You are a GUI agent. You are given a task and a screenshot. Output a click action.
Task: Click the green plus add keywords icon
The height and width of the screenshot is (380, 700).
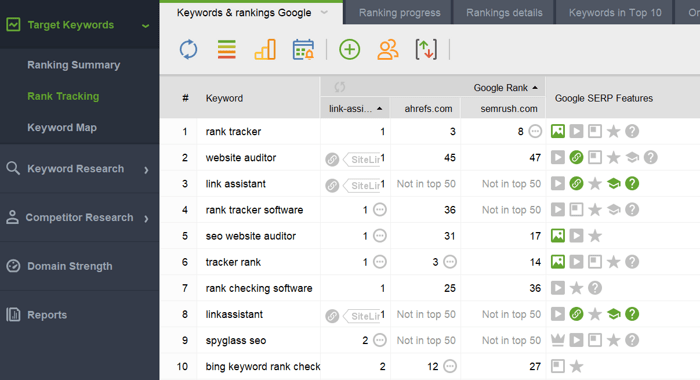[350, 49]
